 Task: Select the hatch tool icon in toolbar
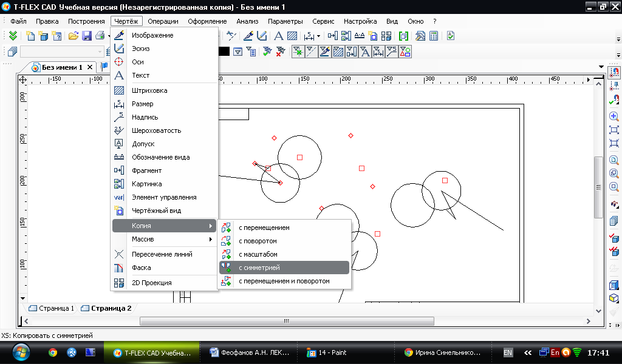click(x=292, y=36)
